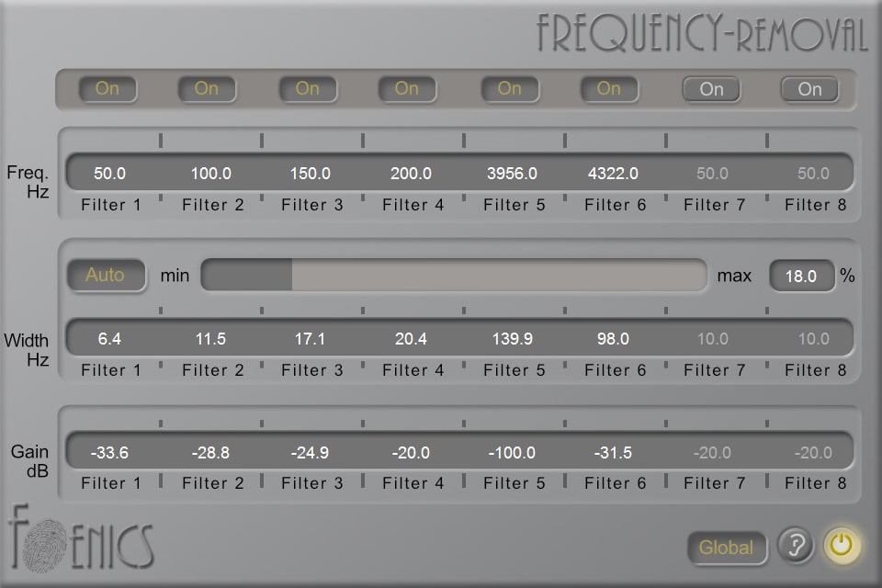Viewport: 882px width, 588px height.
Task: Click the min-max width percentage slider
Action: [x=456, y=275]
